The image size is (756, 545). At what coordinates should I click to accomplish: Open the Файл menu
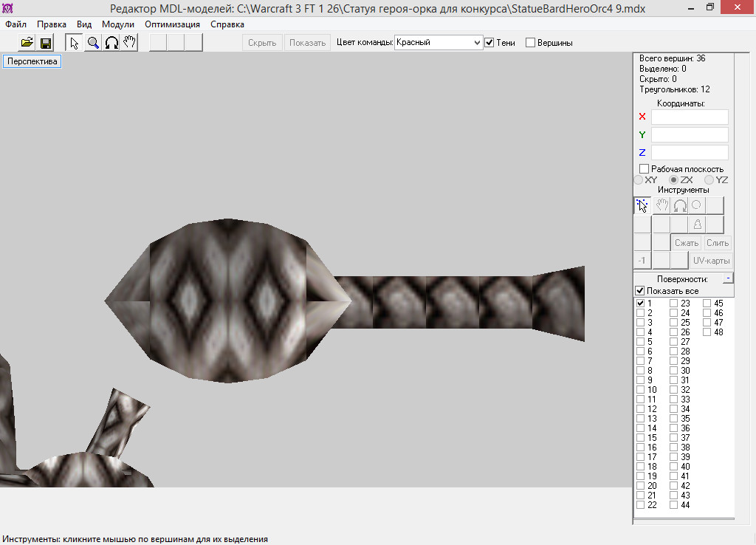pos(16,24)
